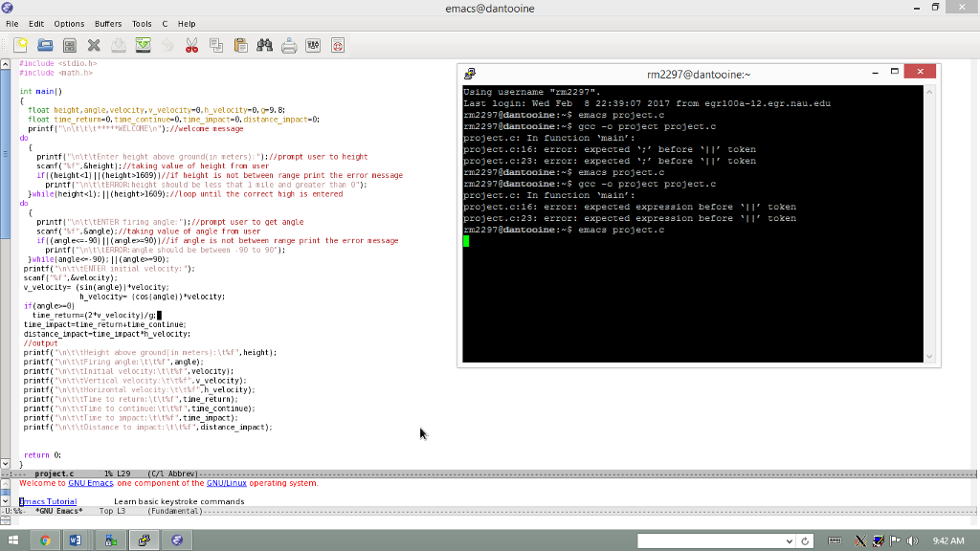Undo the last edit with the undo arrow icon

tap(166, 44)
